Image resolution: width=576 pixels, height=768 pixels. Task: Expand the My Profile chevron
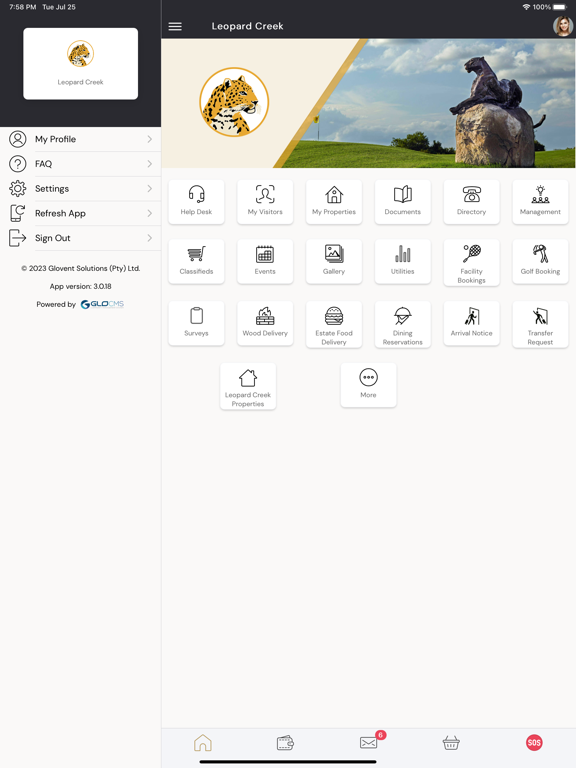[149, 139]
